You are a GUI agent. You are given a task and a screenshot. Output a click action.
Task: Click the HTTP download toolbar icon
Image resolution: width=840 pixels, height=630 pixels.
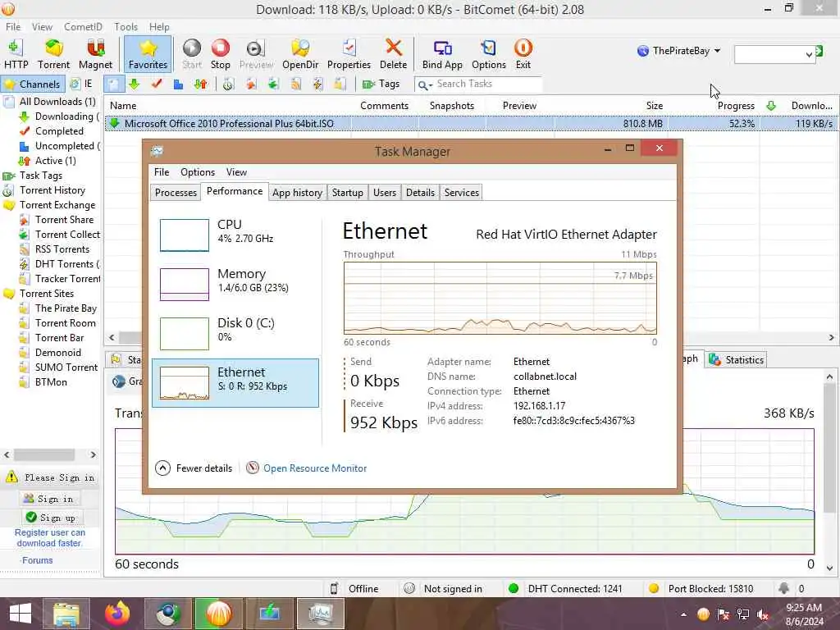point(16,54)
